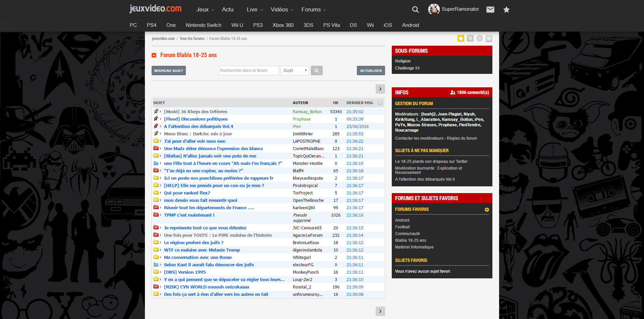The width and height of the screenshot is (644, 319).
Task: Click the red pin of débarqués Vol.4 topic
Action: point(156,126)
